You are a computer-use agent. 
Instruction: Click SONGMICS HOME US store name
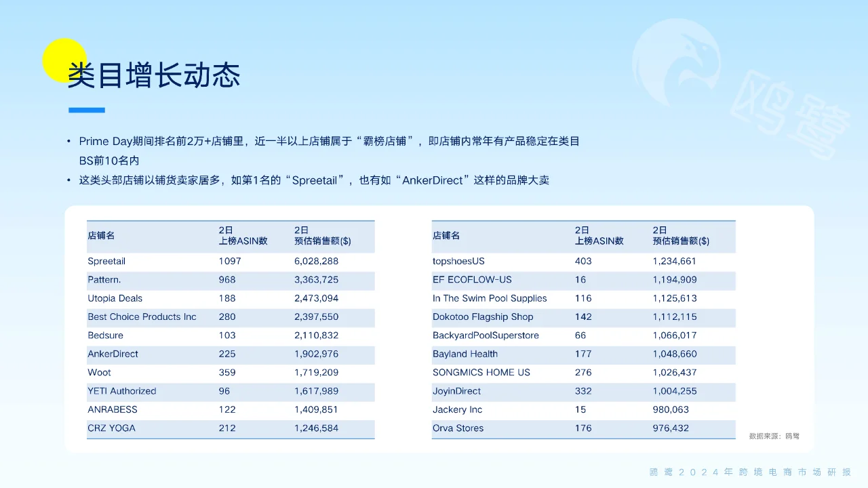point(481,372)
